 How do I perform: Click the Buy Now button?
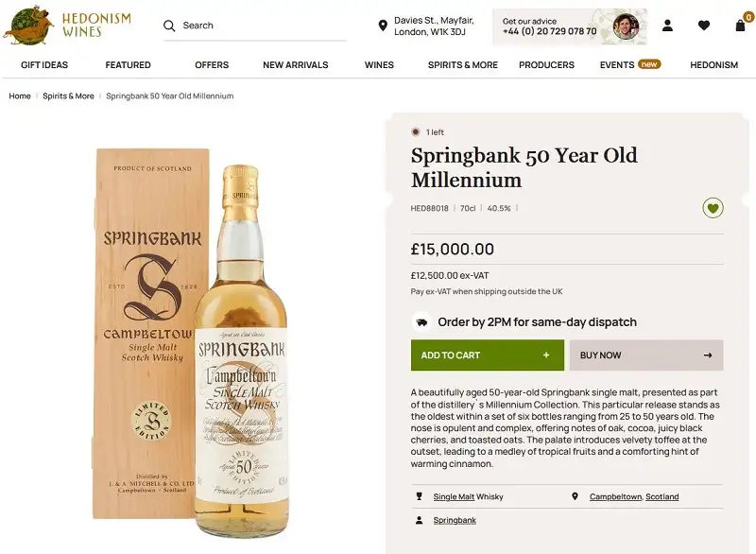click(x=646, y=355)
